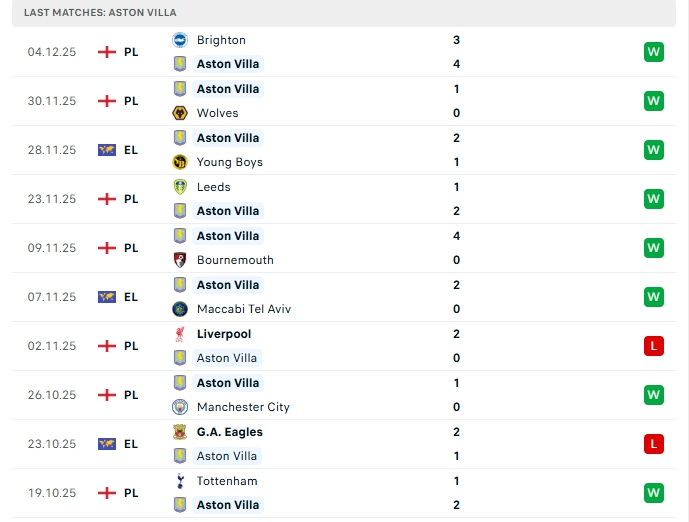Click the G.A. Eagles club crest
Screen dimensions: 689x522
coord(180,432)
